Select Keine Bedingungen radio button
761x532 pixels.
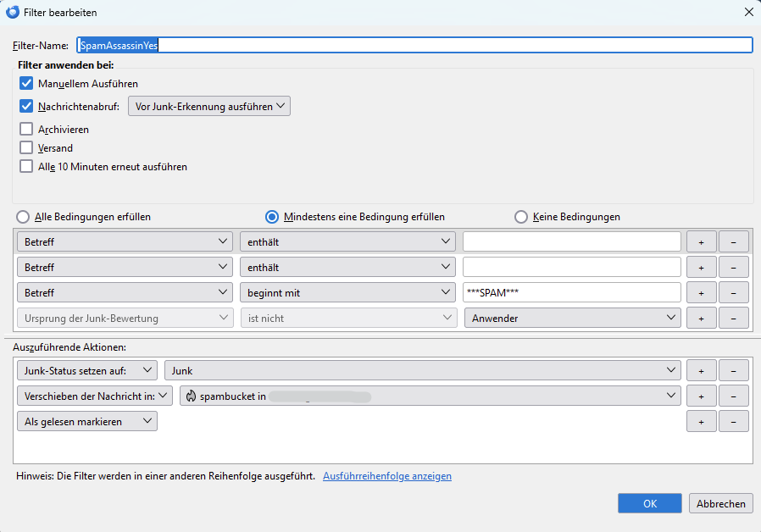point(521,217)
